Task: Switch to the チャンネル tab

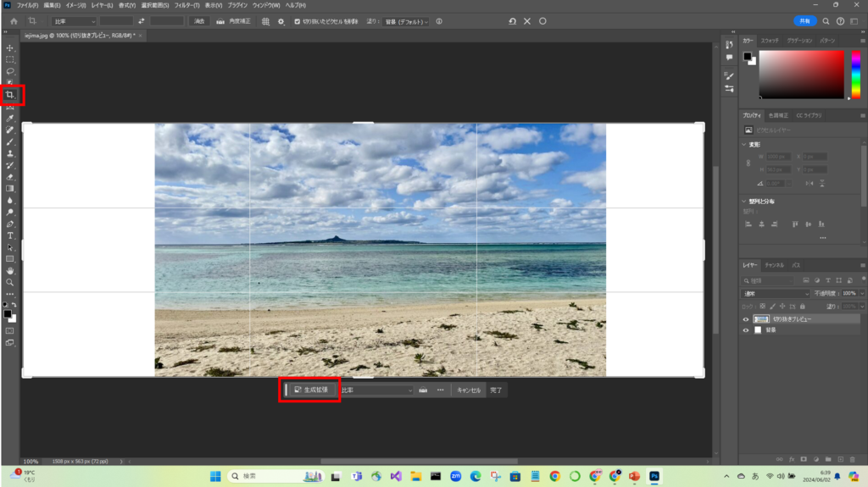Action: click(x=775, y=265)
